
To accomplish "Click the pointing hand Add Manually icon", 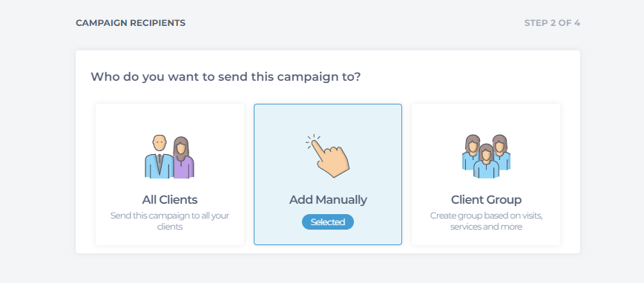I will pos(327,156).
